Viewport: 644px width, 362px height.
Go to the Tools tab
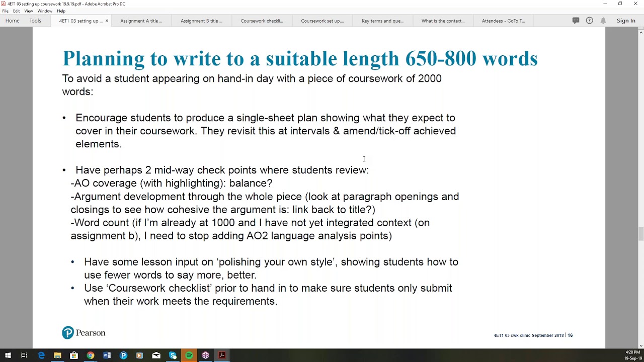35,21
